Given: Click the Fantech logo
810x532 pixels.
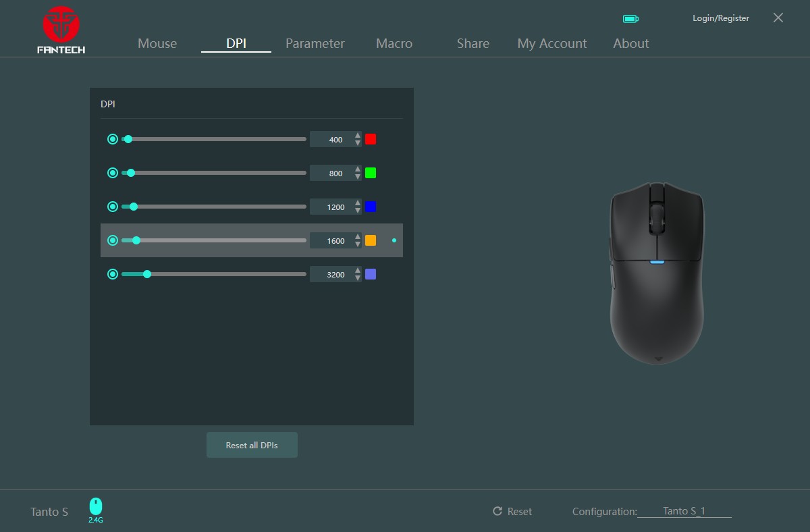Looking at the screenshot, I should (x=61, y=30).
